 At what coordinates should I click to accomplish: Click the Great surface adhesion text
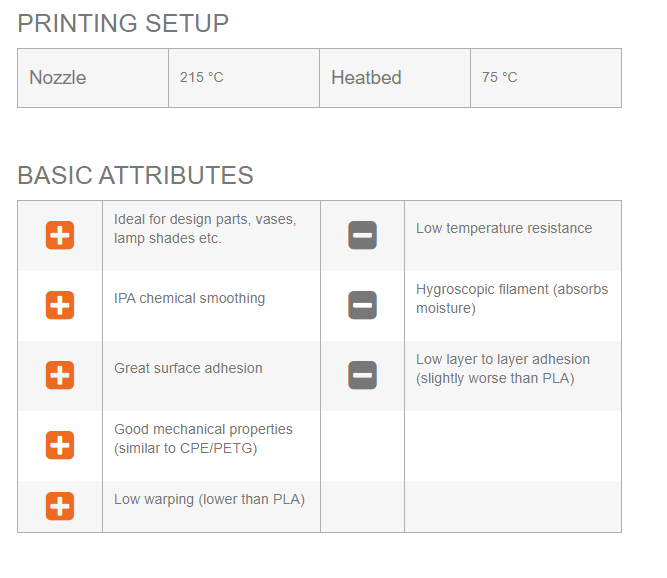[x=188, y=368]
